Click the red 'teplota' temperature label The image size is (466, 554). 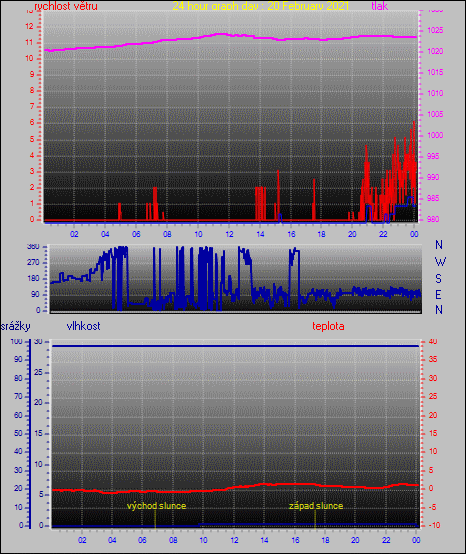(328, 326)
